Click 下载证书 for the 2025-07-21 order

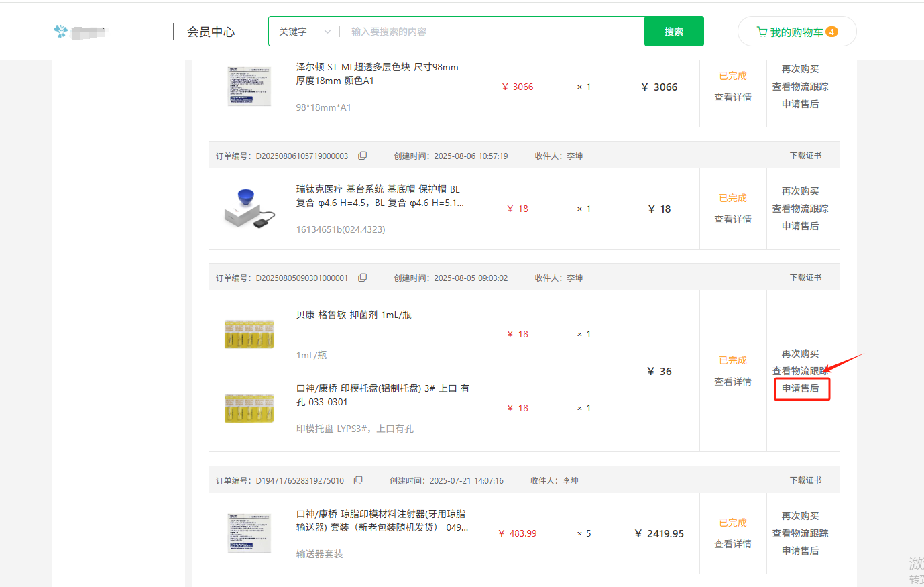tap(805, 480)
